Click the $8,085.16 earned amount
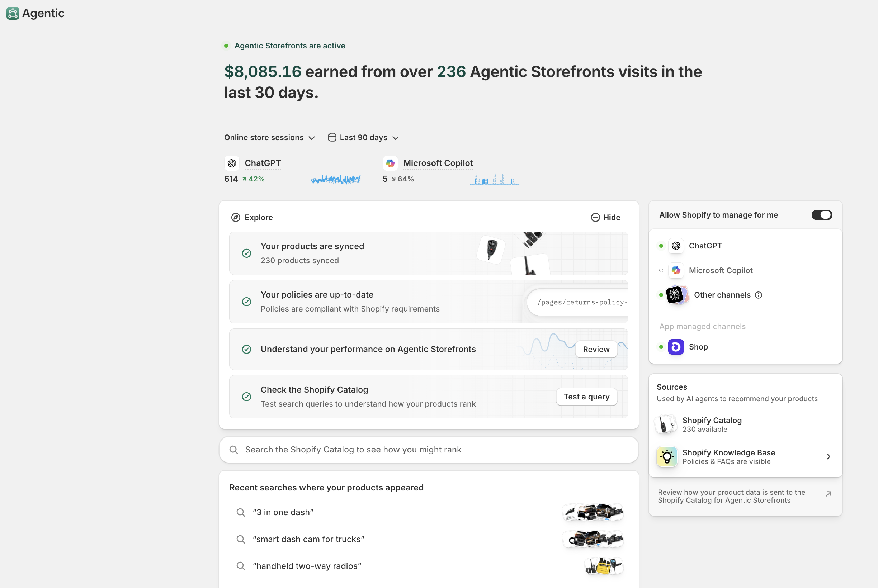 (263, 72)
